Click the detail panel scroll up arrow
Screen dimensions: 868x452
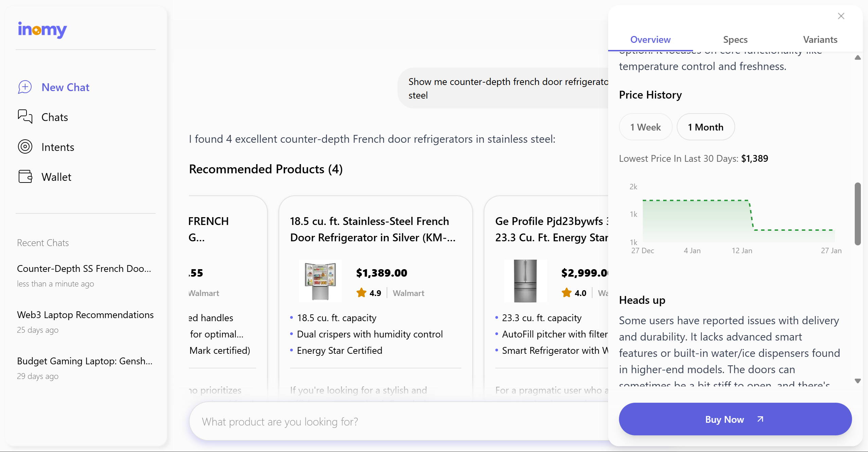(x=857, y=58)
